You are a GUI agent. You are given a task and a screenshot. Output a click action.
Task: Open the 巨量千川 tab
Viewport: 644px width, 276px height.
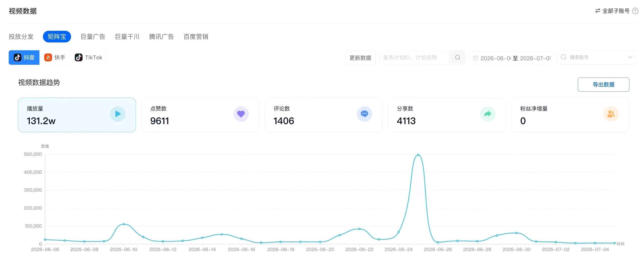(x=127, y=37)
